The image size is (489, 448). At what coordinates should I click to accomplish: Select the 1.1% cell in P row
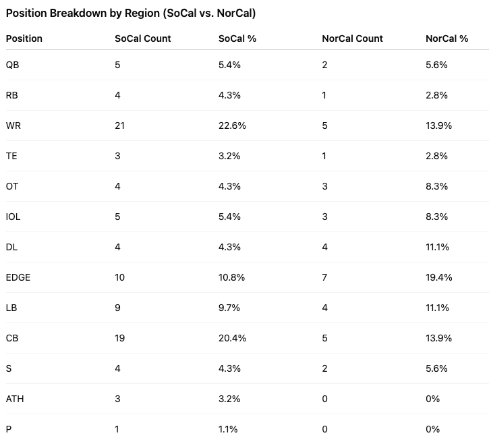(x=229, y=429)
